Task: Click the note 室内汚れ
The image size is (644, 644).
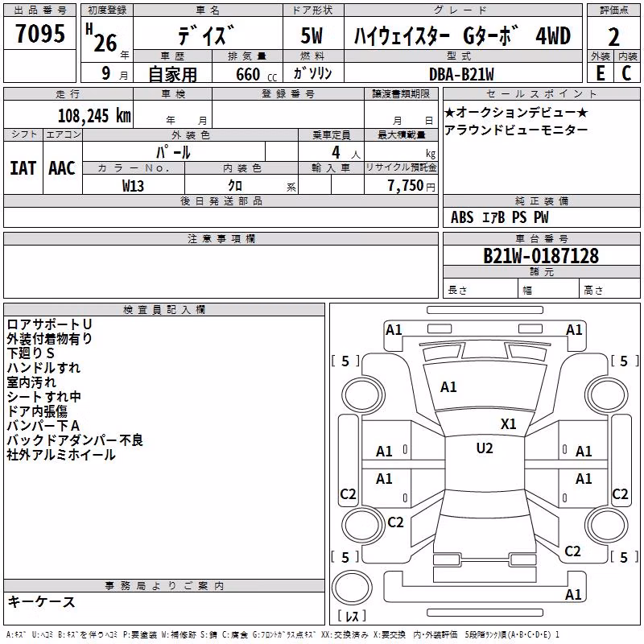Action: (31, 382)
